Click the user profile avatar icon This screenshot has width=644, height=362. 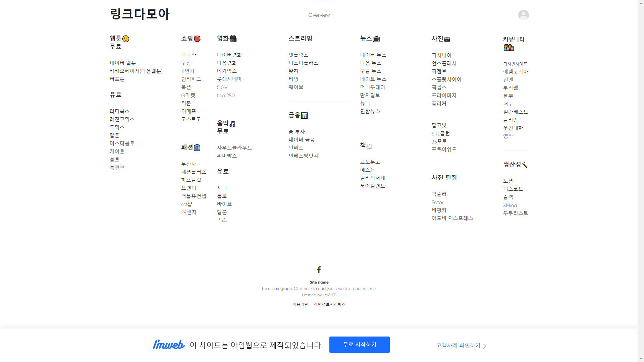[523, 15]
